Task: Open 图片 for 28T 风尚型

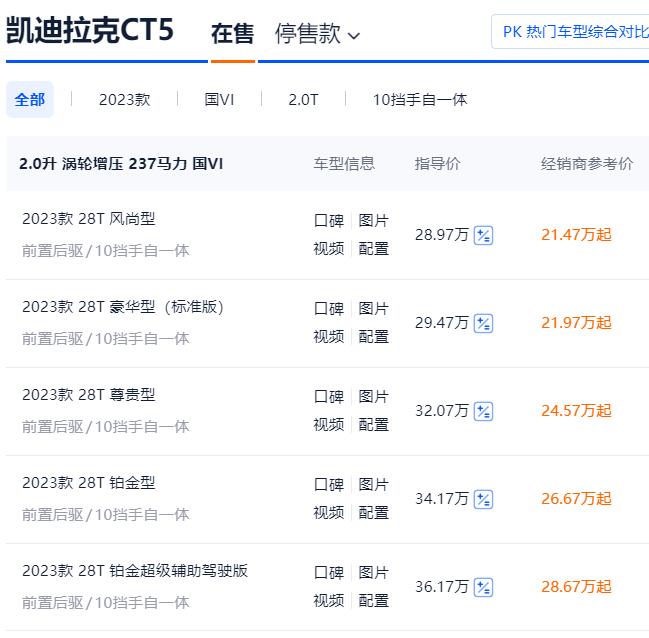Action: tap(373, 221)
